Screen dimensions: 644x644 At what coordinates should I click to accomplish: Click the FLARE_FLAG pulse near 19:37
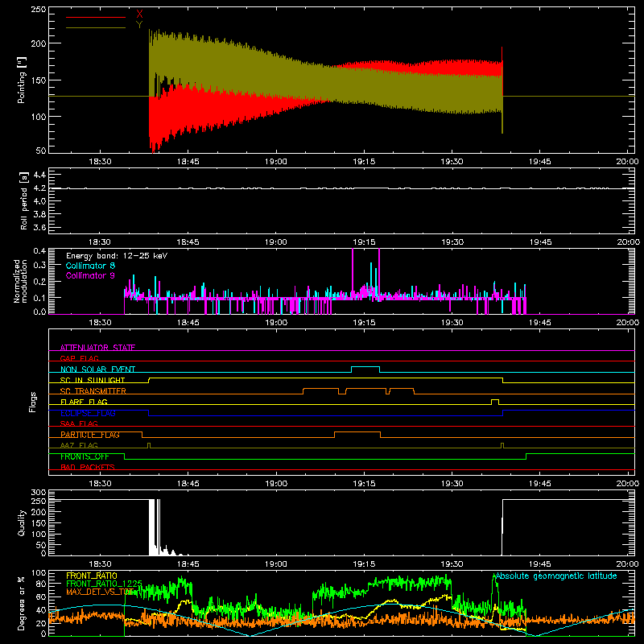click(495, 399)
